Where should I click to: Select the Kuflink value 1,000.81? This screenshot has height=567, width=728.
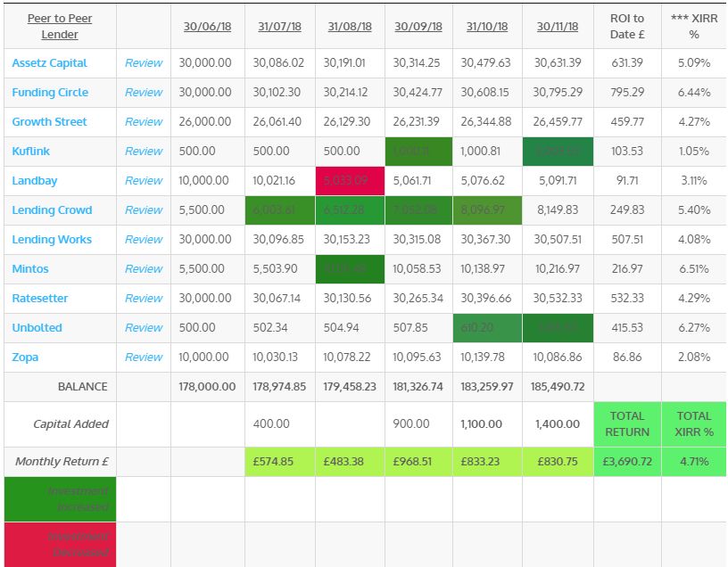coord(481,152)
